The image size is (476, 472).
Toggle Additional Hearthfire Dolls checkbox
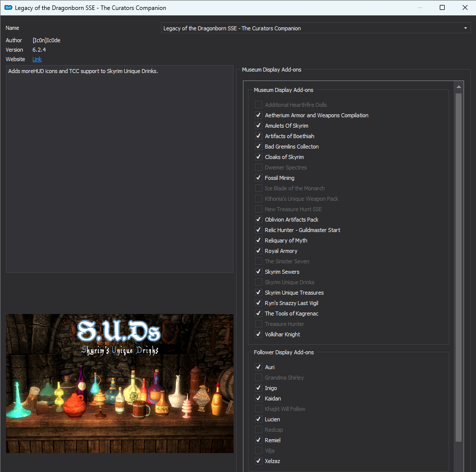coord(258,105)
